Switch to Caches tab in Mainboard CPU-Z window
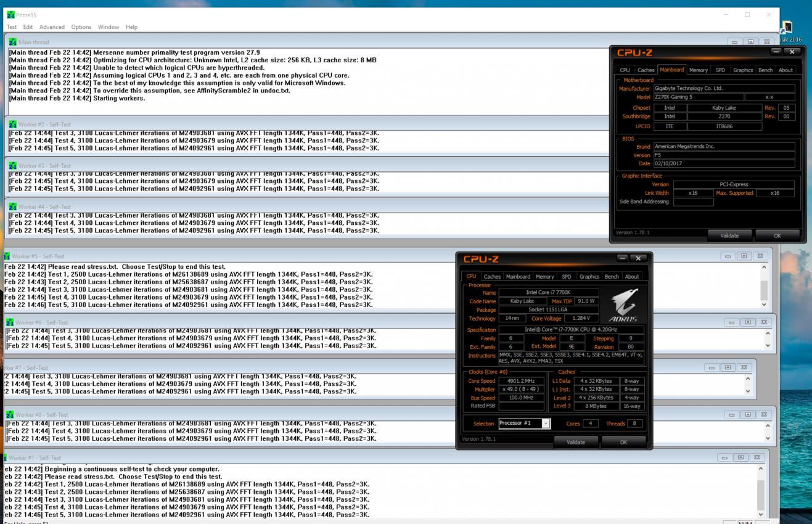This screenshot has width=812, height=524. click(x=646, y=70)
